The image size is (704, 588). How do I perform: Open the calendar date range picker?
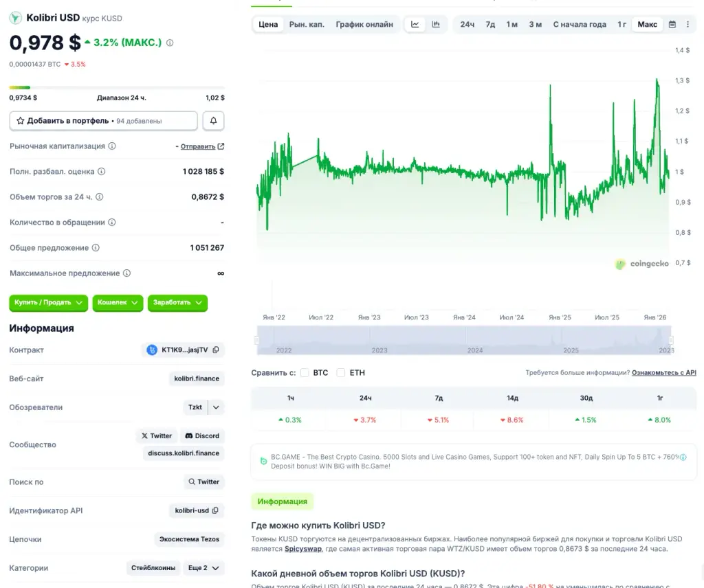(672, 24)
